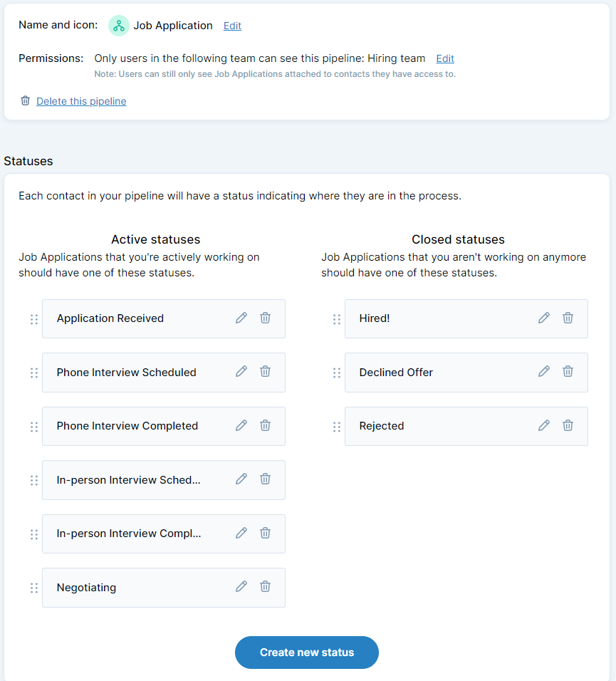Screen dimensions: 616x681
Task: Click trash icon for Negotiating status
Action: coord(265,586)
